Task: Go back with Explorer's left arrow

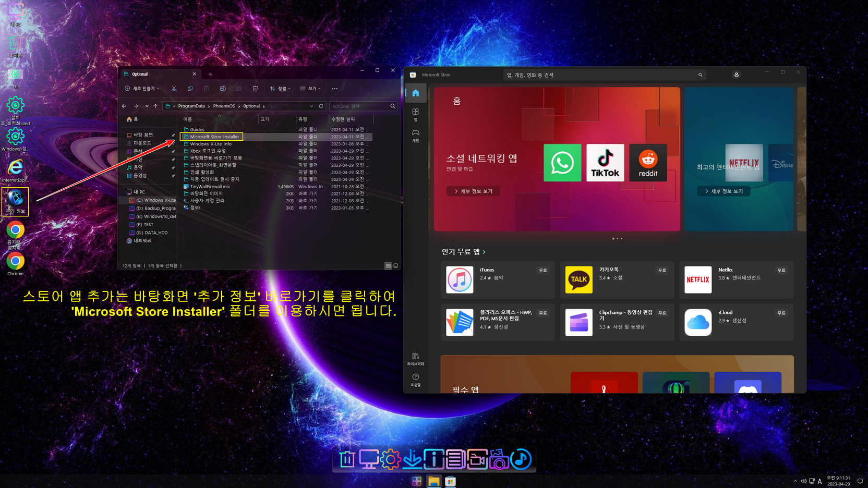Action: (x=124, y=106)
